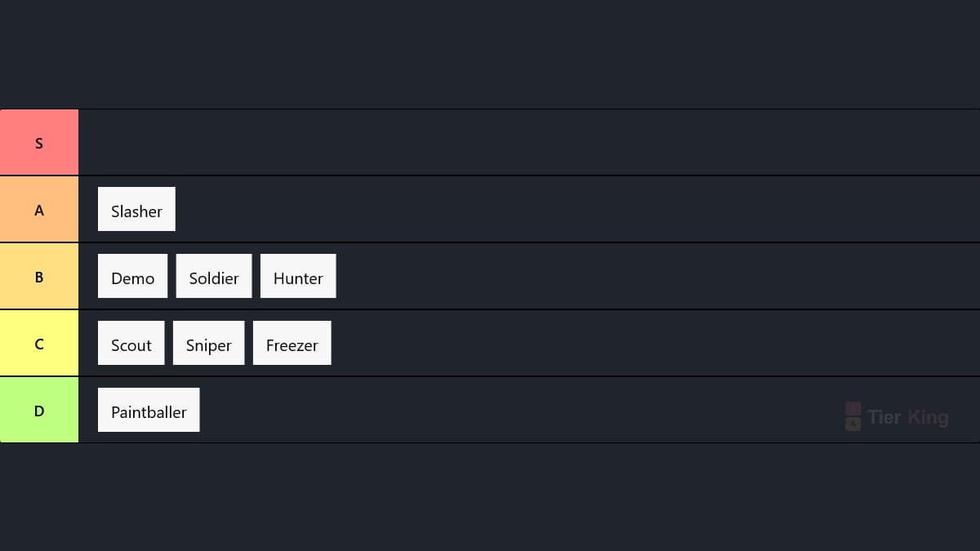Viewport: 980px width, 551px height.
Task: Click empty space in A tier row
Action: (x=572, y=210)
